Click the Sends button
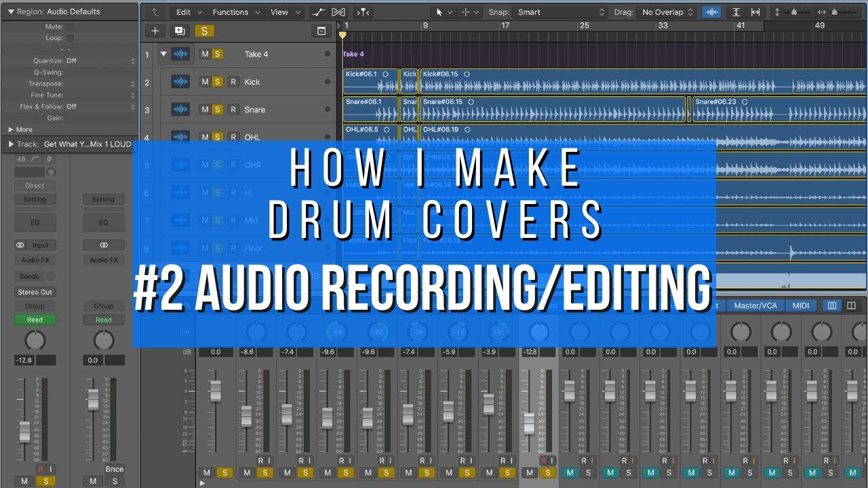Screen dimensions: 868x488 pyautogui.click(x=30, y=277)
